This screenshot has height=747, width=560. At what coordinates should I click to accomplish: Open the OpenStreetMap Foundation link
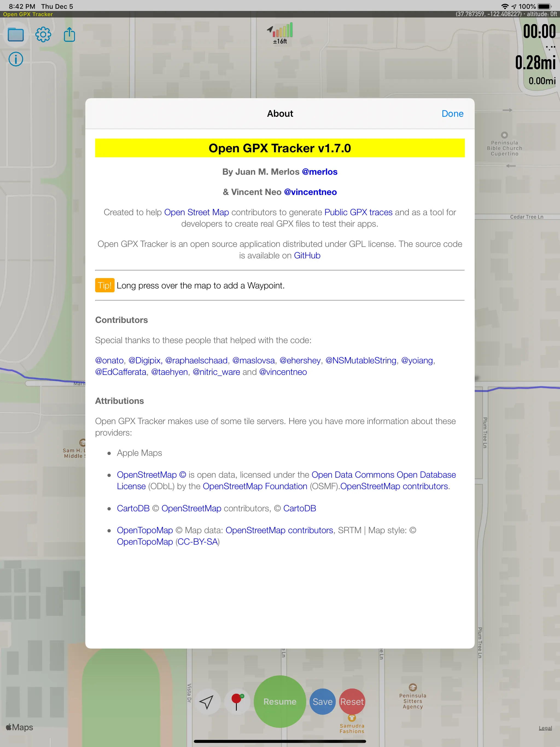[255, 486]
